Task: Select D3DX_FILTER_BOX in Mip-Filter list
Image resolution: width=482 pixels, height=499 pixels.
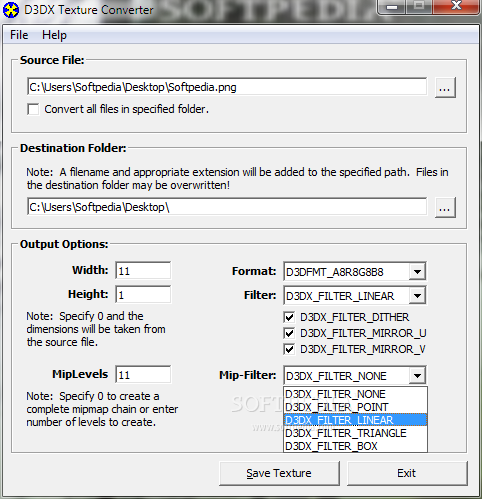Action: (355, 446)
